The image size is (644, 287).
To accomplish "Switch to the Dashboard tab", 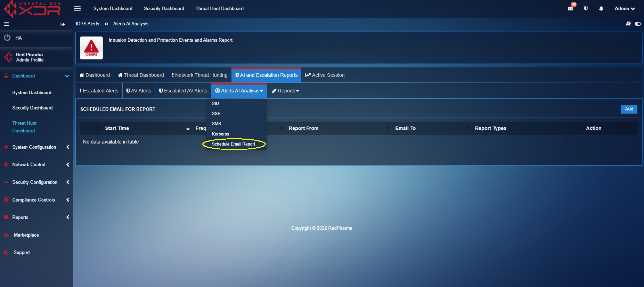I will (x=95, y=75).
